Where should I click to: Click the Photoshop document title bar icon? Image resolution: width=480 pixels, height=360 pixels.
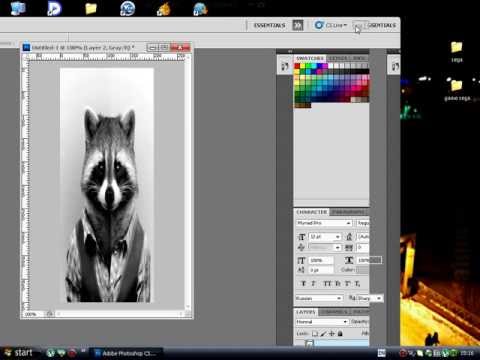tap(26, 48)
